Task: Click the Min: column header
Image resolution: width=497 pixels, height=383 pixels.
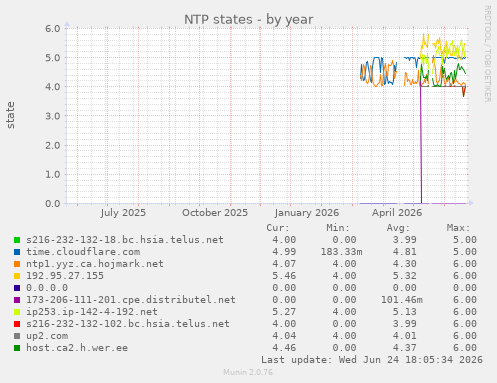Action: pyautogui.click(x=338, y=228)
